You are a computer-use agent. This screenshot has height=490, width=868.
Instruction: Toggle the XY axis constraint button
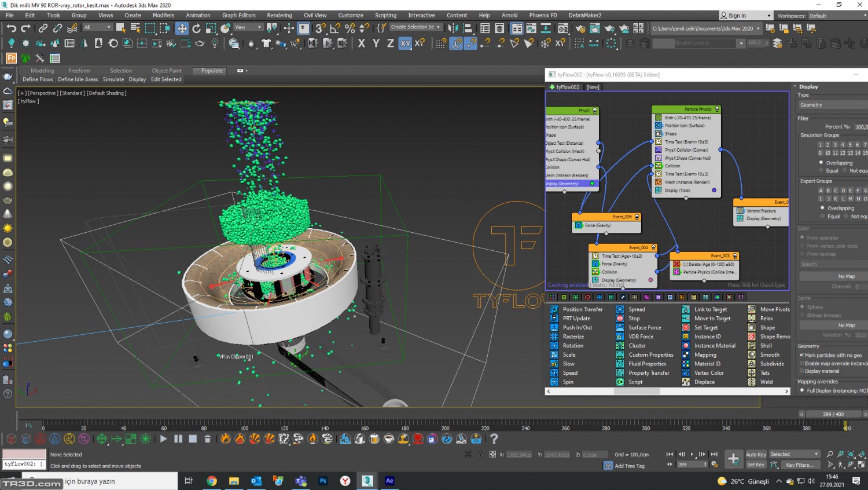(405, 43)
